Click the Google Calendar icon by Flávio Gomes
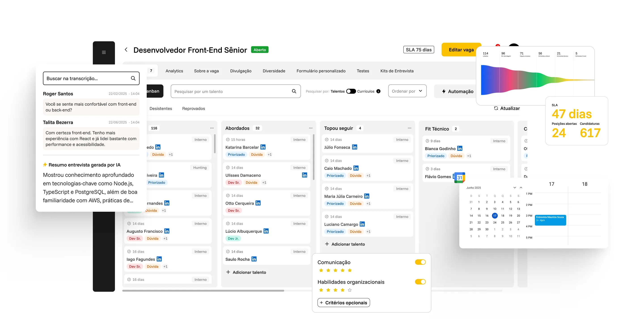Screen dimensions: 644x333 pos(460,177)
